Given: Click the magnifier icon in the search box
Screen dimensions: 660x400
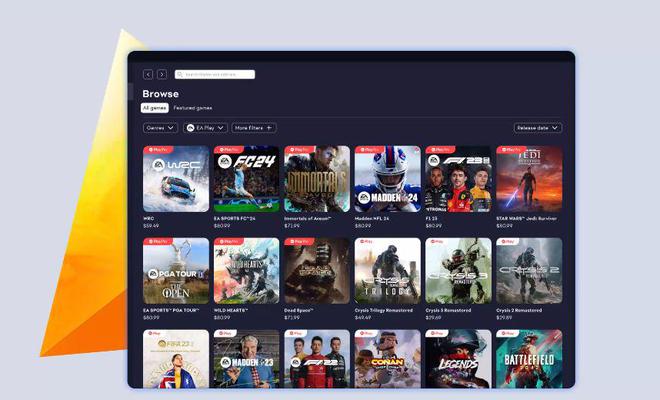Looking at the screenshot, I should (180, 75).
